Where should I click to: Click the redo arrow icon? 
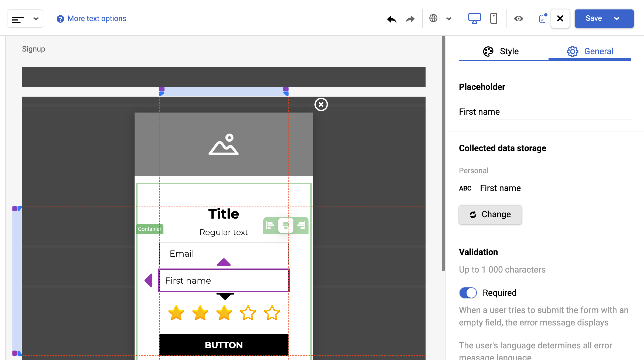point(410,19)
